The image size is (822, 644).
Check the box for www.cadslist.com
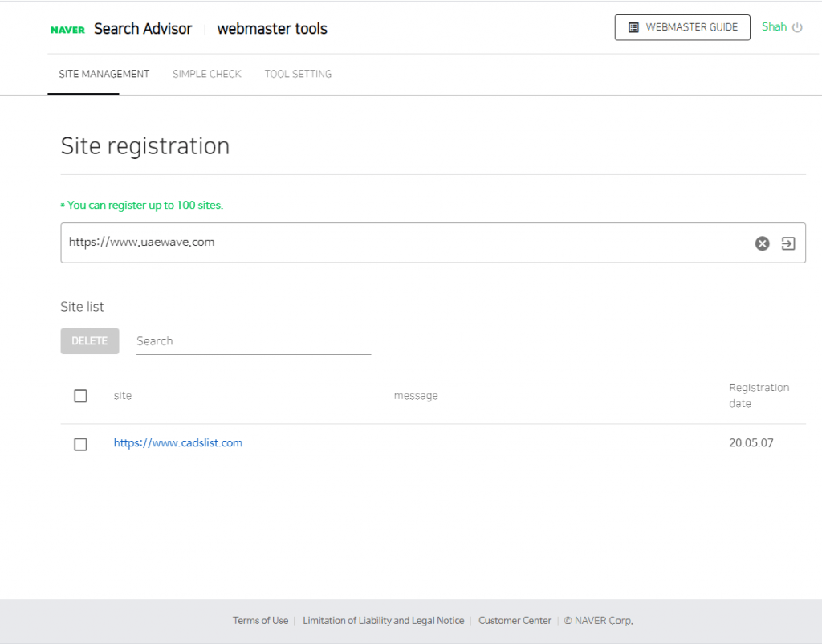(x=80, y=444)
